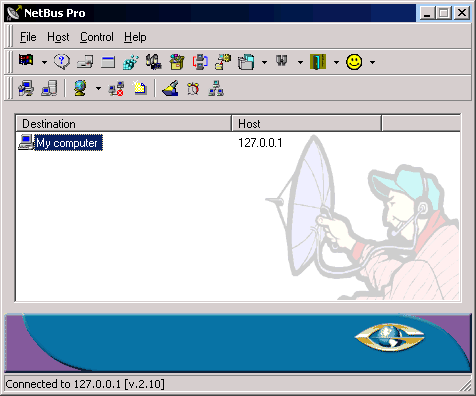
Task: Click the yellow smiley face icon
Action: coord(354,62)
